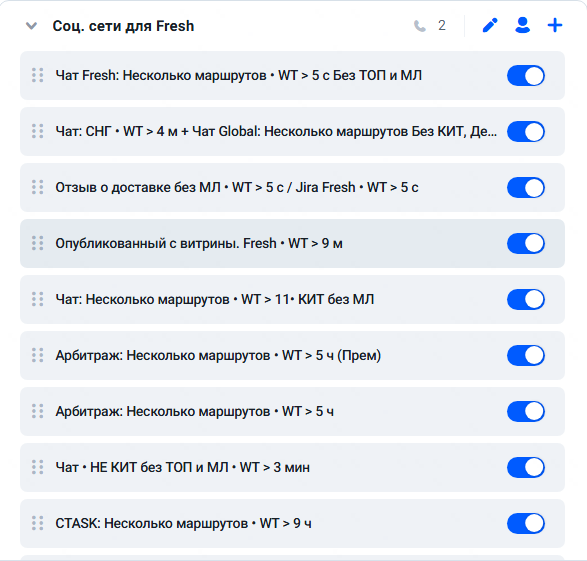This screenshot has width=587, height=561.
Task: Click the number 2 beside phone icon
Action: [x=442, y=25]
